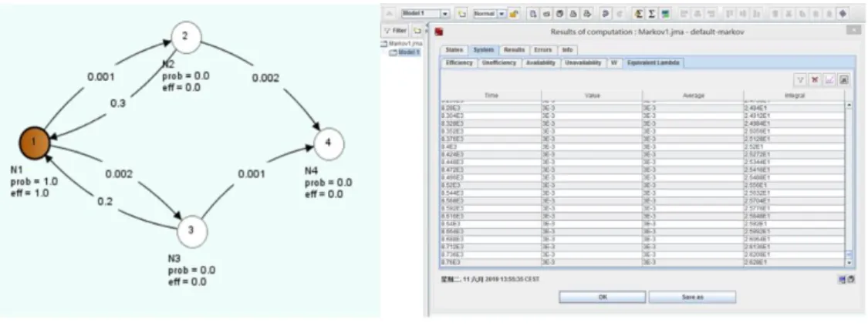868x326 pixels.
Task: Click the diamond icon at toolbar end
Action: tap(843, 14)
